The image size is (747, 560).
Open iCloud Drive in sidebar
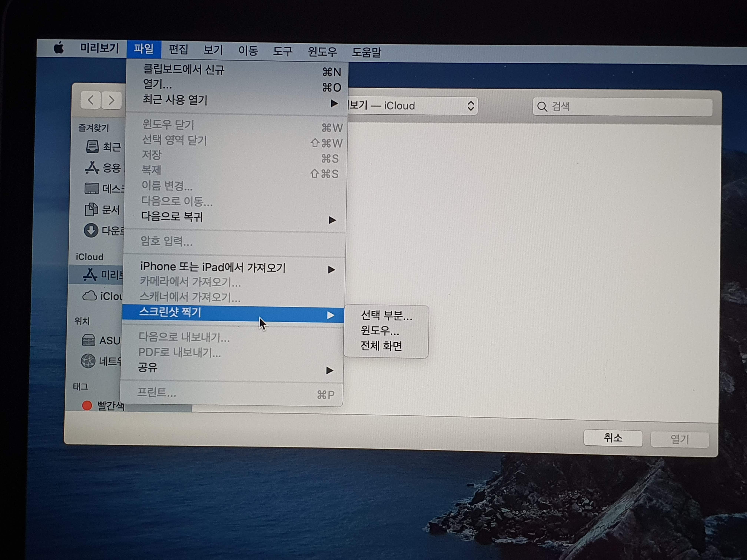pos(102,296)
